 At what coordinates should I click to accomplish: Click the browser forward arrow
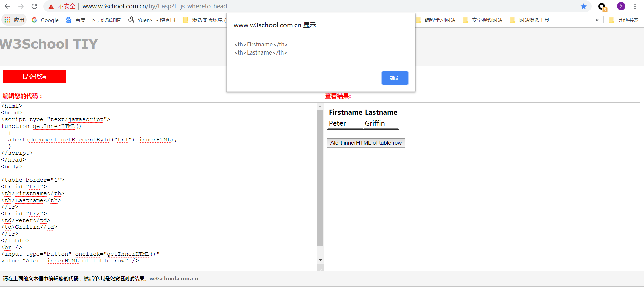pyautogui.click(x=21, y=6)
